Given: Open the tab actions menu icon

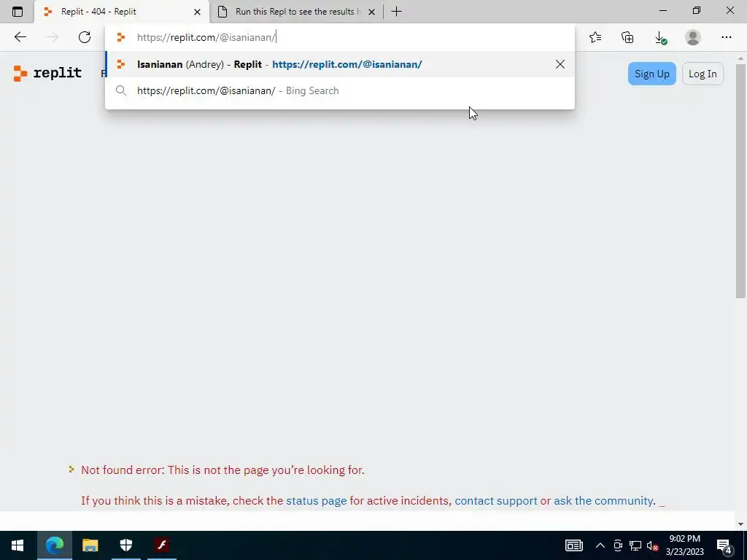Looking at the screenshot, I should (x=18, y=12).
